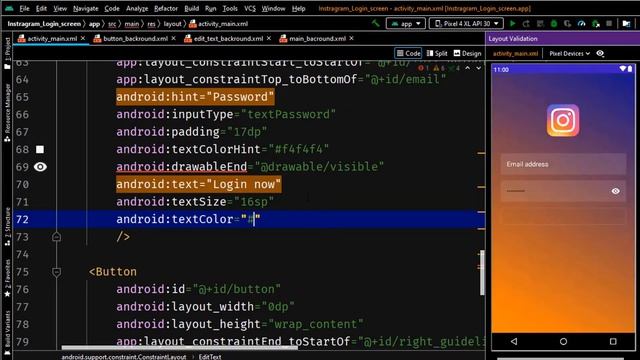The image size is (640, 360).
Task: Click the vertical editor scrollbar thumb
Action: [x=482, y=273]
